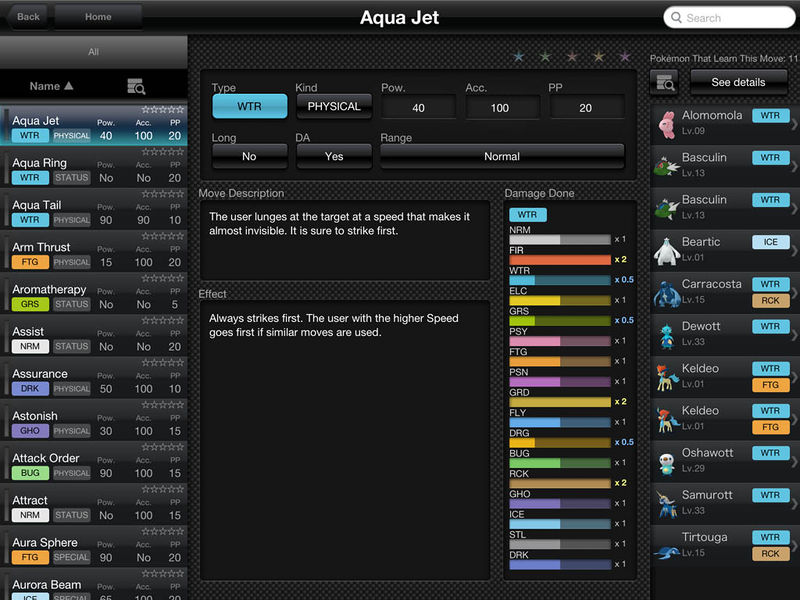Open the Pokémon filter icon beside See details
Screen dimensions: 800x600
click(x=664, y=82)
